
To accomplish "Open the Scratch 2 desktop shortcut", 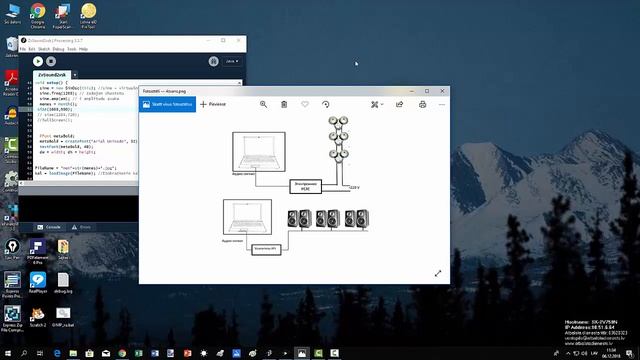I will tap(38, 317).
